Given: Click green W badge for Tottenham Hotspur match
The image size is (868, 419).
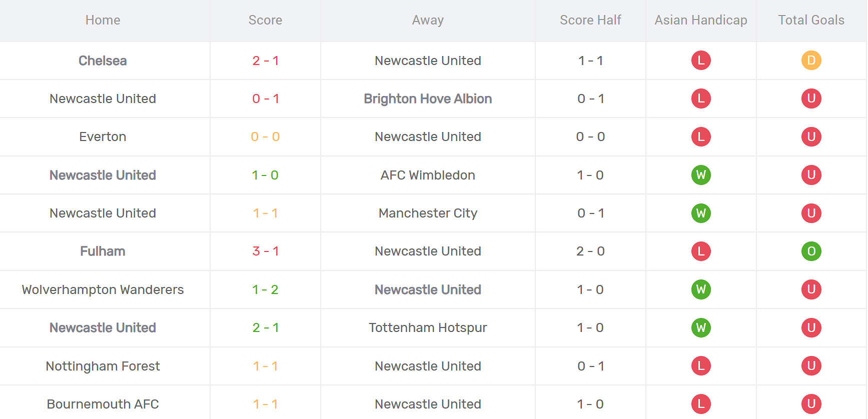Looking at the screenshot, I should (701, 327).
